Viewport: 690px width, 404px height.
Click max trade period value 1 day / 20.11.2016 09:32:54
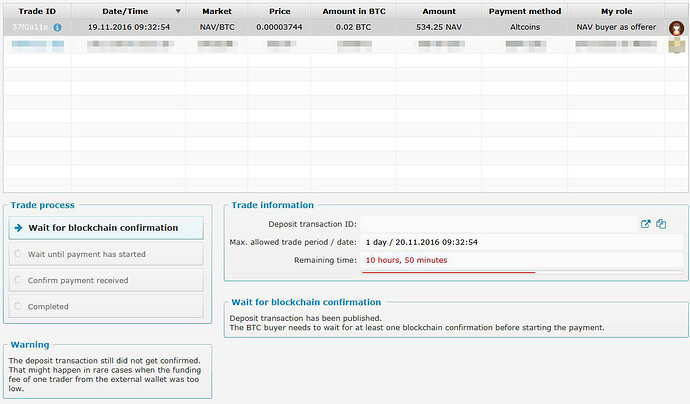pyautogui.click(x=422, y=242)
